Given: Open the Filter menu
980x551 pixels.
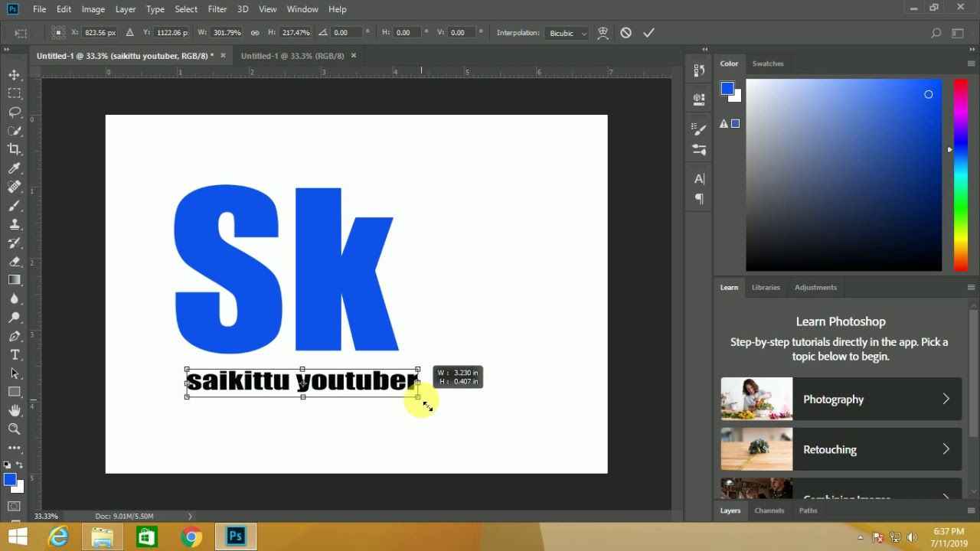Looking at the screenshot, I should coord(217,9).
